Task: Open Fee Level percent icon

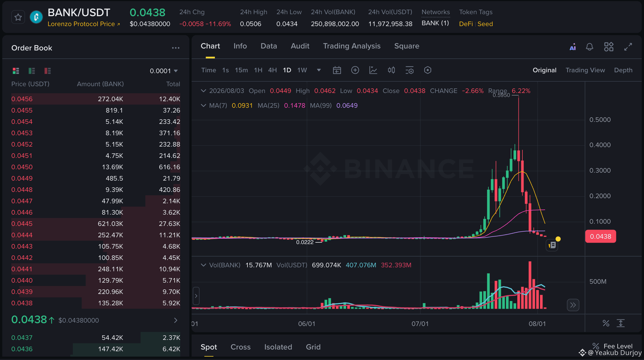Action: pyautogui.click(x=596, y=346)
